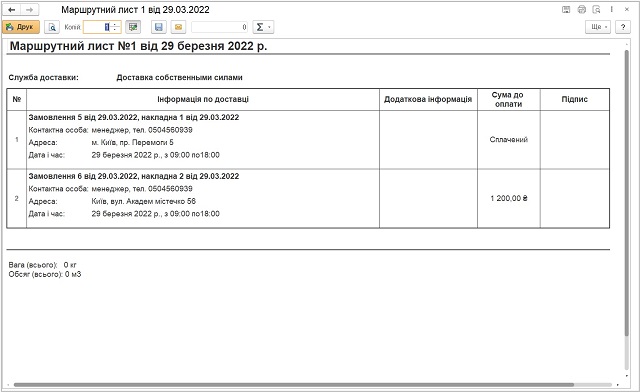Click 'Додаткова інформація' column header
Viewport: 640px width, 392px height.
428,99
